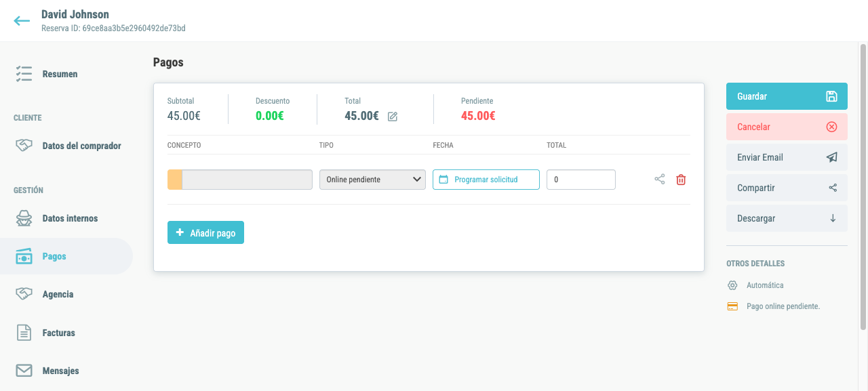The width and height of the screenshot is (868, 391).
Task: Click the Agencia handshake icon
Action: point(24,294)
